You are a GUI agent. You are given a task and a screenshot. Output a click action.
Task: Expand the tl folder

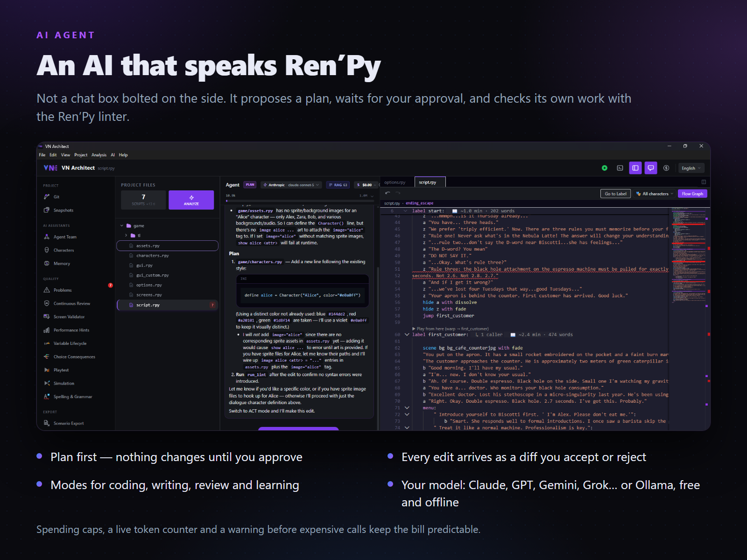[126, 236]
